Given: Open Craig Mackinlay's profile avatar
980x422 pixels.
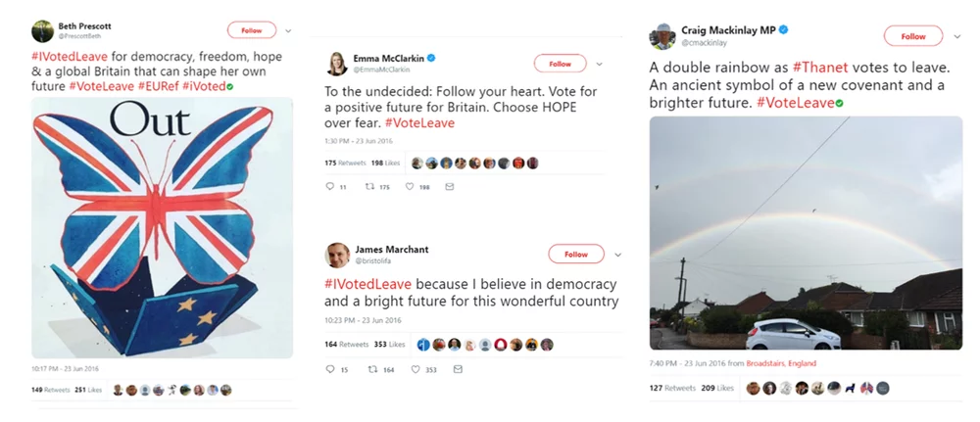Looking at the screenshot, I should pyautogui.click(x=662, y=36).
